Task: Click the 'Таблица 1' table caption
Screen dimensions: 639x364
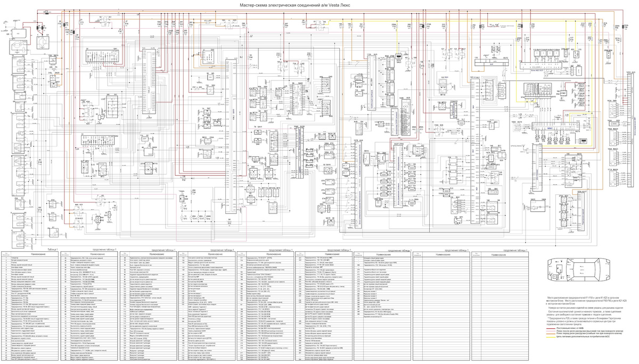Action: 53,249
